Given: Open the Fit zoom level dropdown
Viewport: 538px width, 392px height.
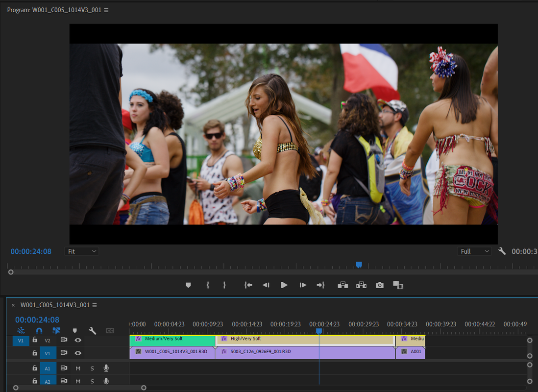Looking at the screenshot, I should 82,251.
